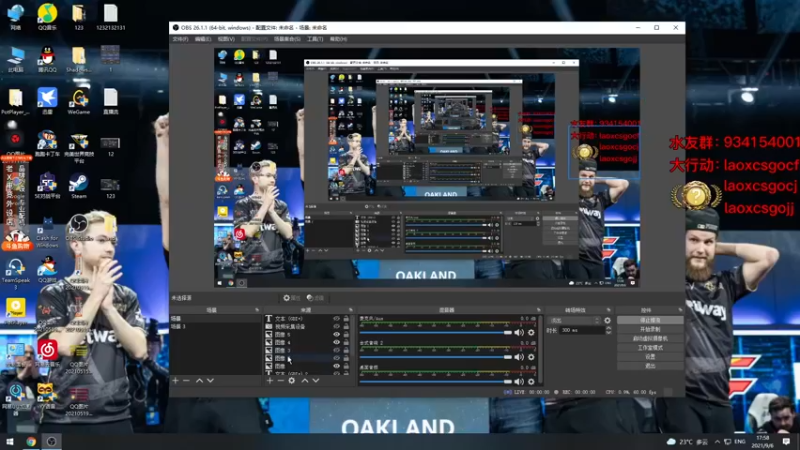Open the 场景集合(S) menu in OBS
This screenshot has width=800, height=450.
pyautogui.click(x=287, y=39)
